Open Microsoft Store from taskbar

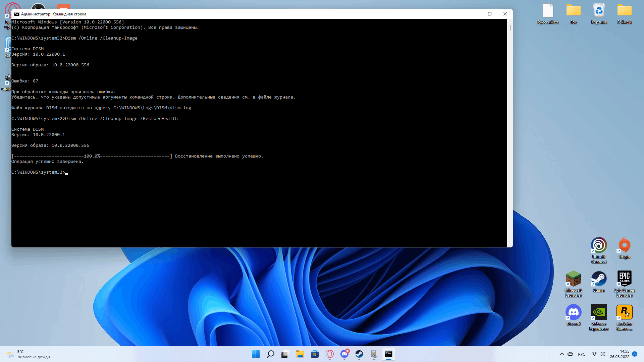(x=315, y=354)
